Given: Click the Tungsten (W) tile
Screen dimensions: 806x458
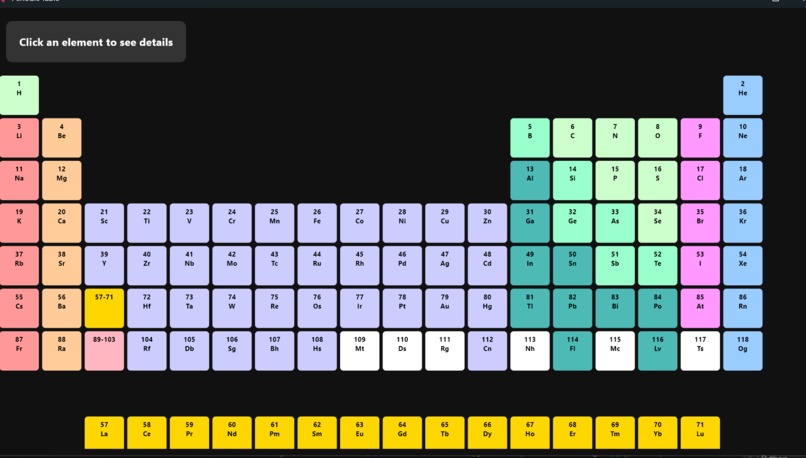Looking at the screenshot, I should point(232,308).
